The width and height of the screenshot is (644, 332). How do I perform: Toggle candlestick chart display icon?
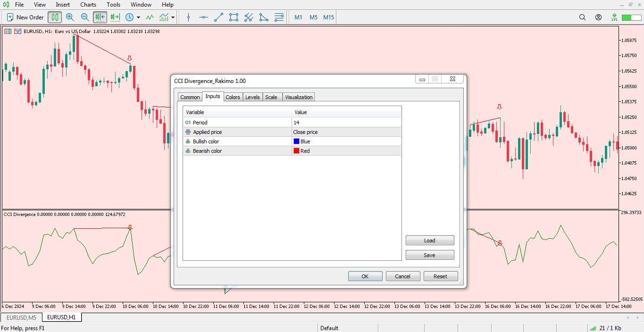point(55,17)
